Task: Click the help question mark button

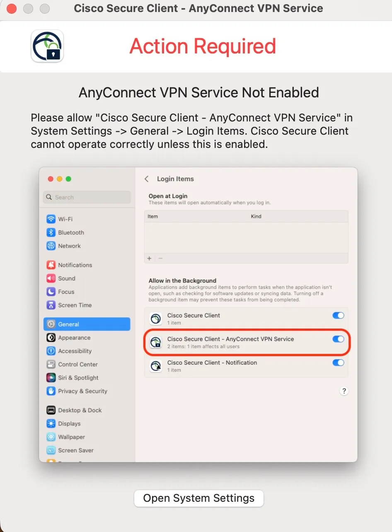Action: point(344,391)
